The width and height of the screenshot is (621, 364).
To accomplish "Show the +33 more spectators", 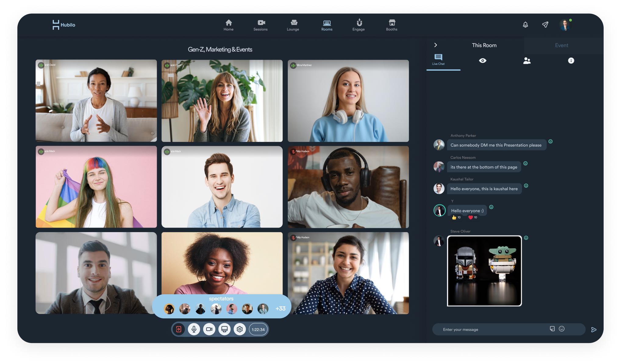I will [x=280, y=309].
